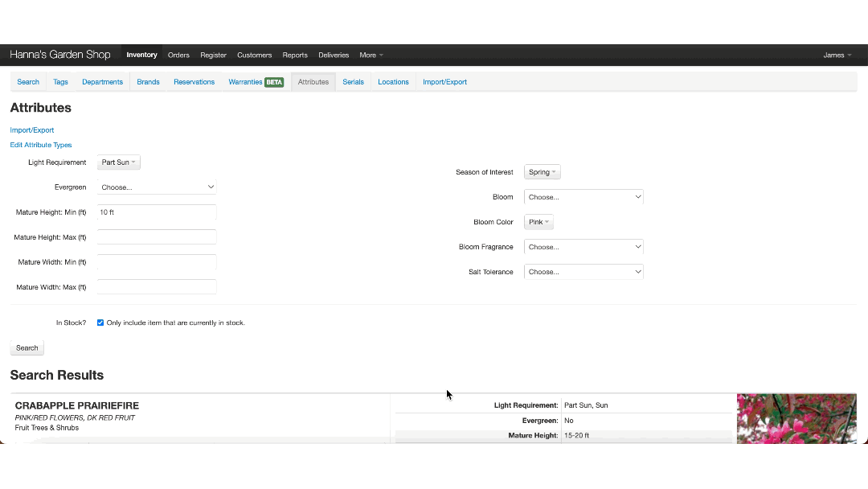Click the Search button below filters
The image size is (868, 489).
[27, 348]
